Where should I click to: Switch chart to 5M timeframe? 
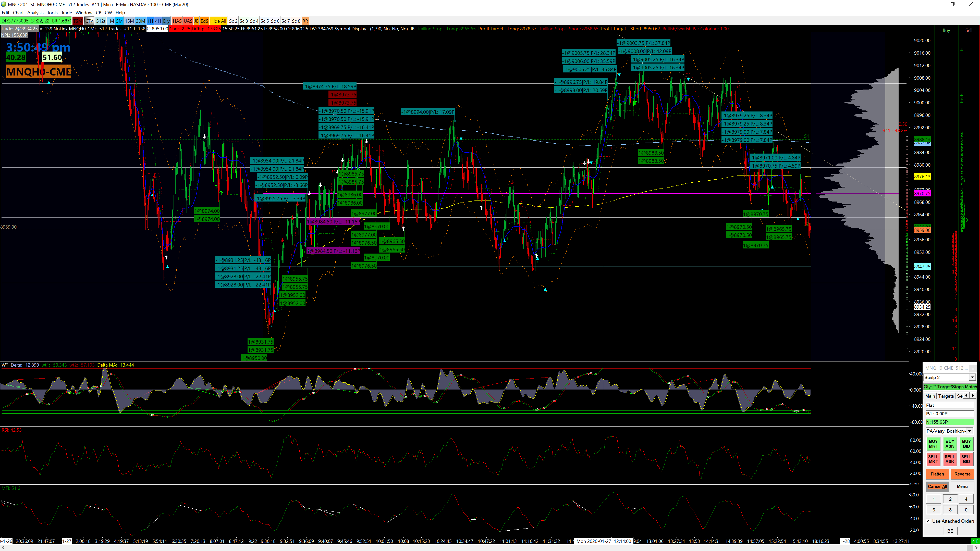[x=119, y=21]
